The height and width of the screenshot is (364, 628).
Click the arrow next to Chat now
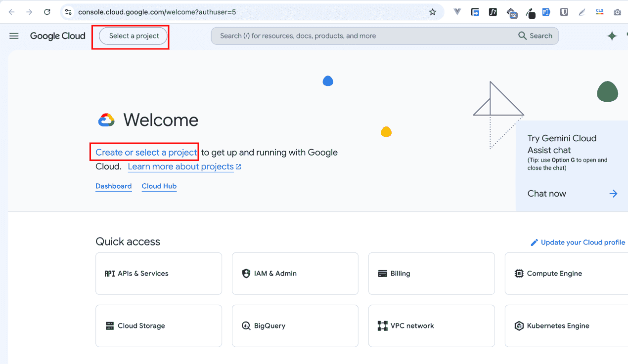pyautogui.click(x=613, y=194)
